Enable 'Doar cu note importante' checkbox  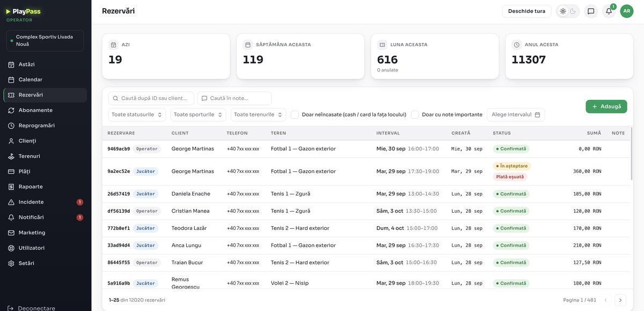[x=415, y=114]
